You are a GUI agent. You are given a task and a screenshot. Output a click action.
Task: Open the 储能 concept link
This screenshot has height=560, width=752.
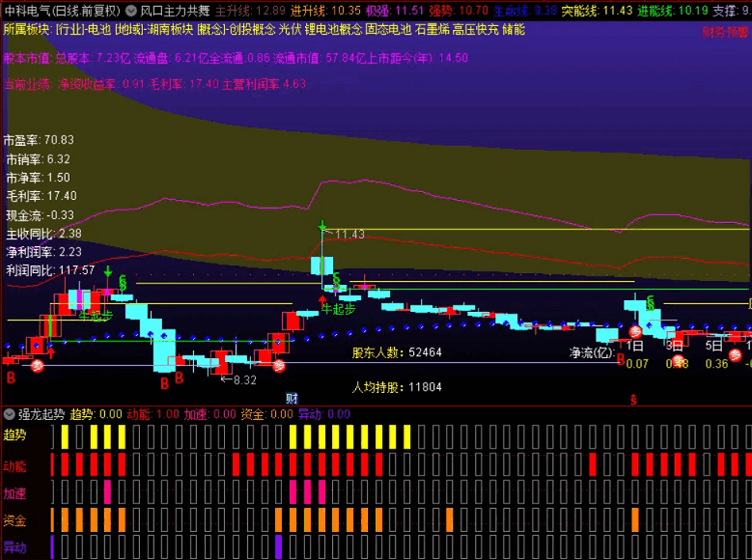click(x=514, y=30)
